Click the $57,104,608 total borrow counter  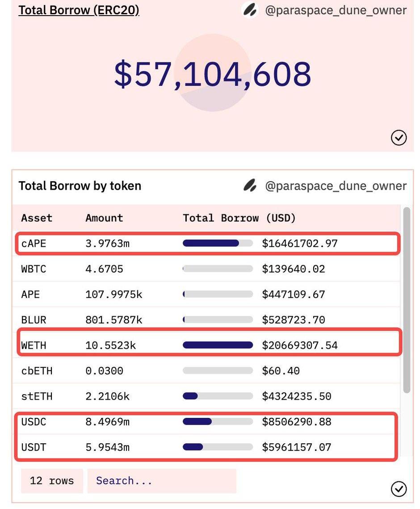[x=212, y=74]
